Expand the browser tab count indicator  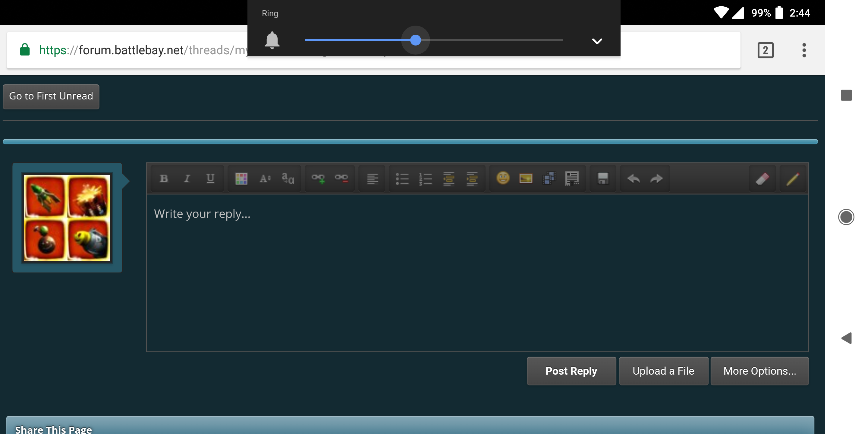pyautogui.click(x=766, y=49)
